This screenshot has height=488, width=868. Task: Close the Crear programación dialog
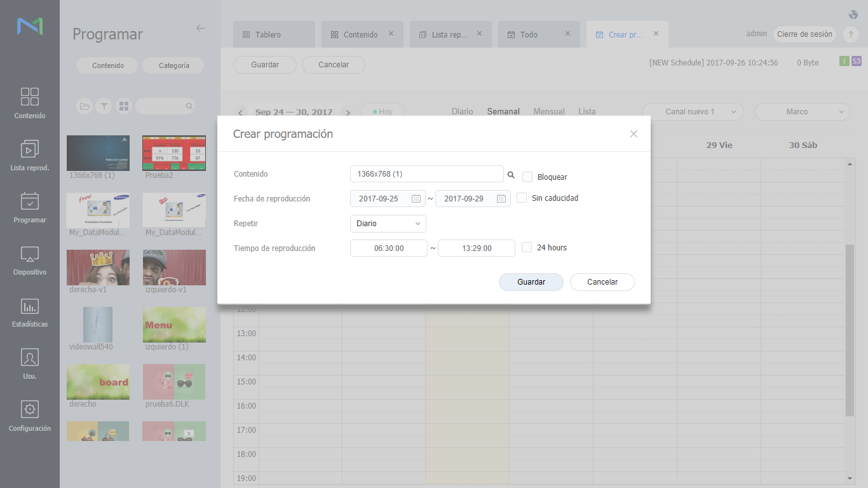click(x=634, y=134)
